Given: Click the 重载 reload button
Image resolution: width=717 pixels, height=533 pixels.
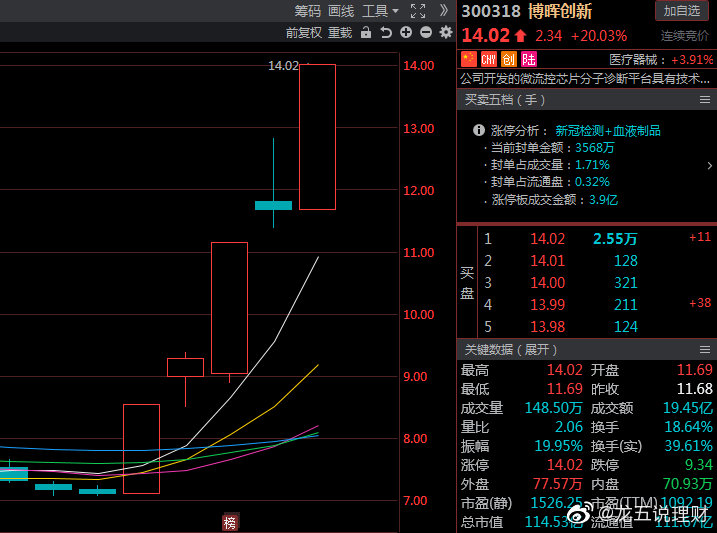Looking at the screenshot, I should 340,32.
